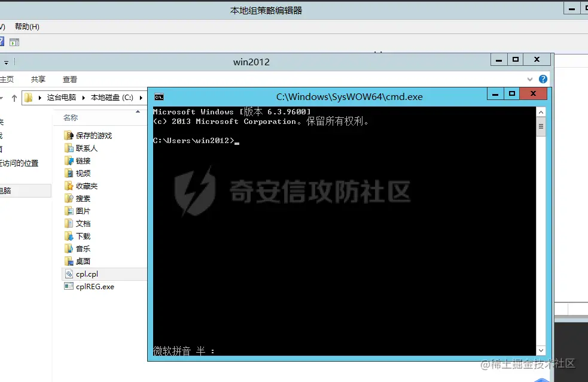Select the 访问的位置 navigation item

[20, 163]
